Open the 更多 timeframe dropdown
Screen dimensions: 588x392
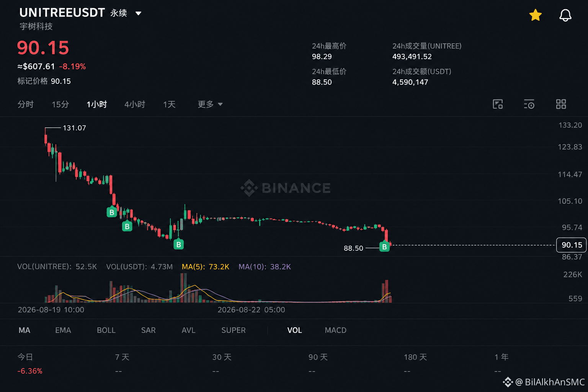[x=210, y=104]
